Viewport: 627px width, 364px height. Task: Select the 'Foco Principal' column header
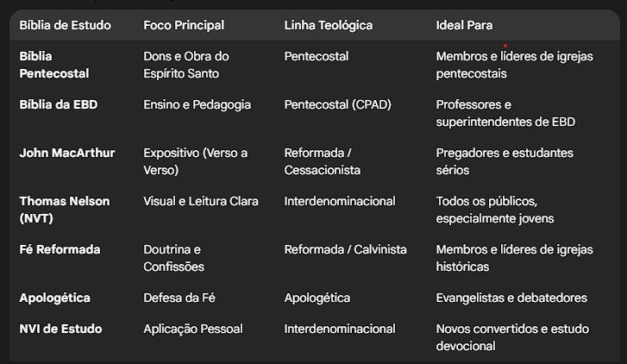tap(184, 25)
